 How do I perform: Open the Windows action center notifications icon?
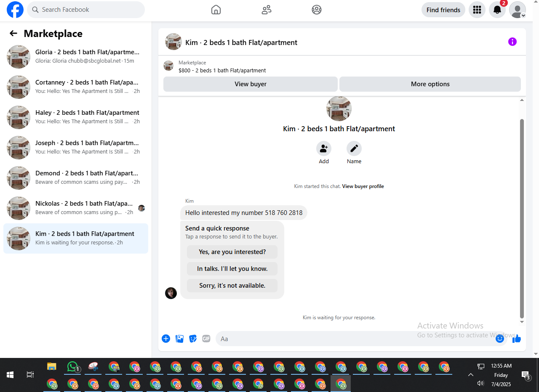tap(526, 375)
